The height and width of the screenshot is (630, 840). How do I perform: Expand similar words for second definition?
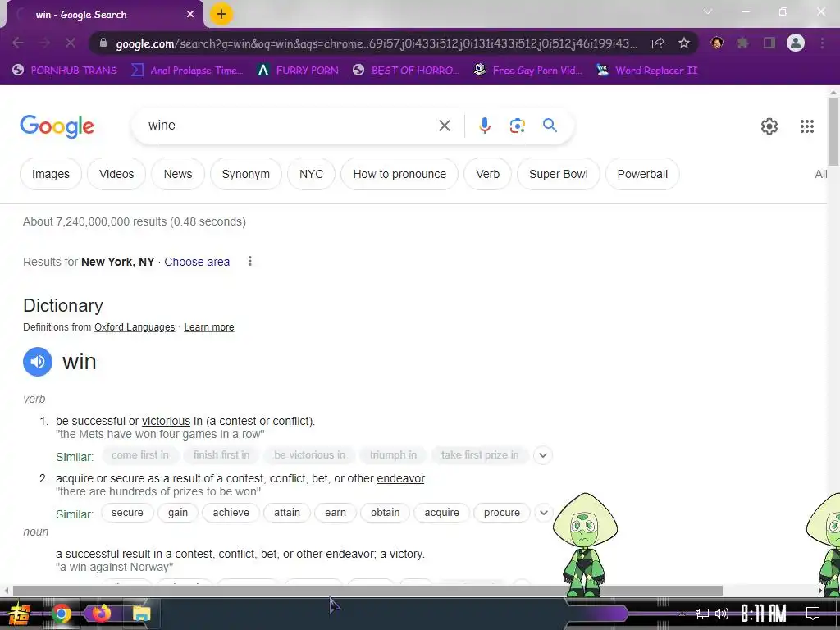coord(543,513)
